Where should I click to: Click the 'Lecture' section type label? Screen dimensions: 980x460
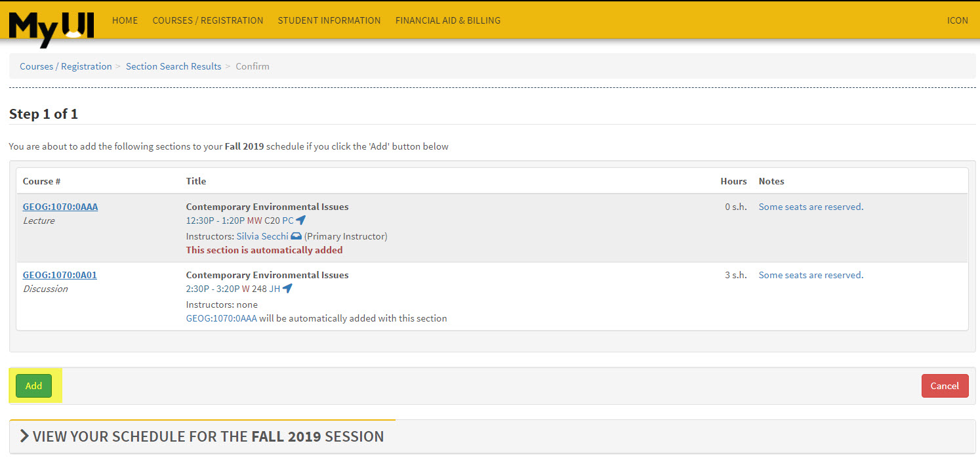pos(39,220)
